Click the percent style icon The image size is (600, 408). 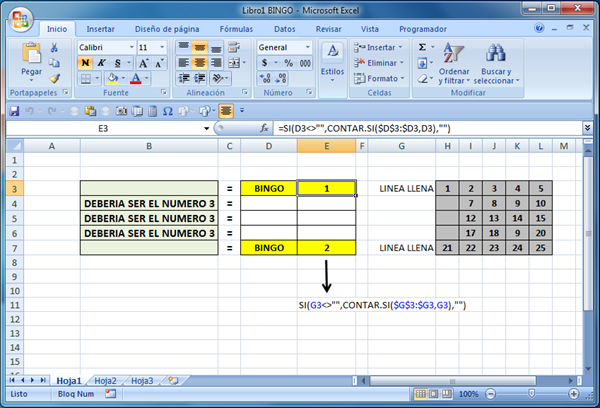(x=289, y=63)
